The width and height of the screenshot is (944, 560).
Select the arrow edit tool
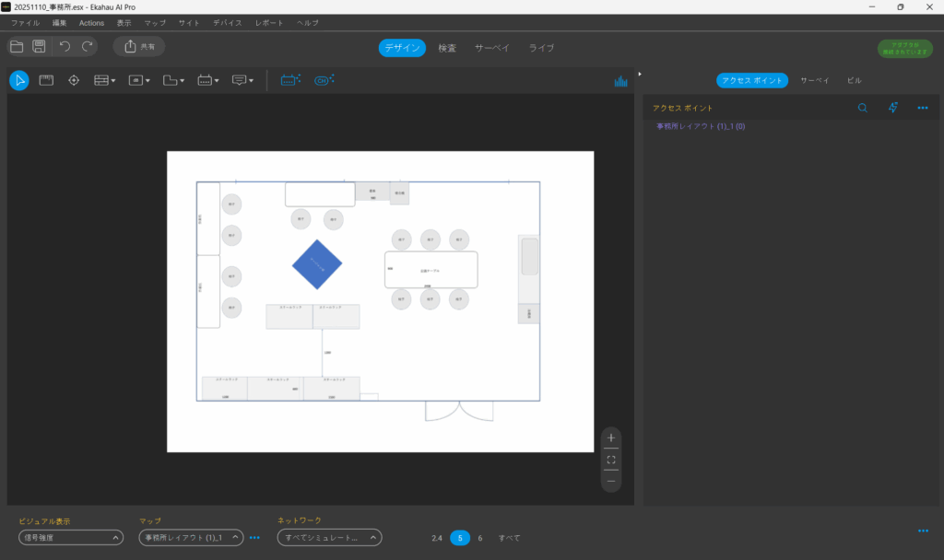coord(19,80)
